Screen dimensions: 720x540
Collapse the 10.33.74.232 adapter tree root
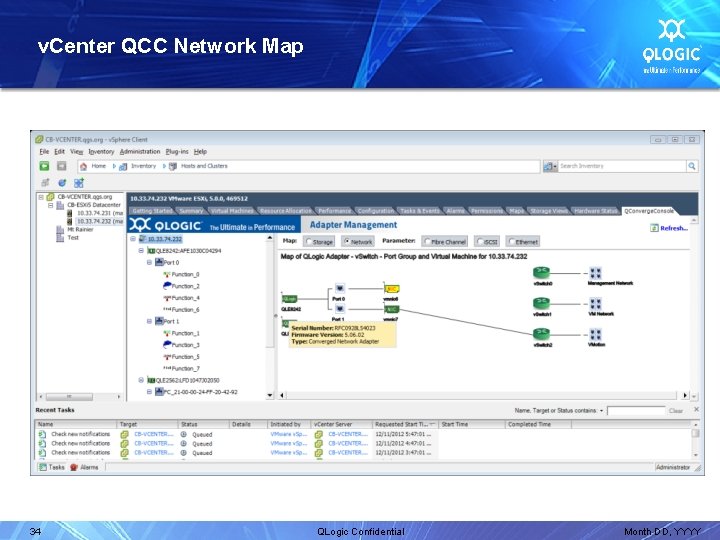(x=133, y=239)
